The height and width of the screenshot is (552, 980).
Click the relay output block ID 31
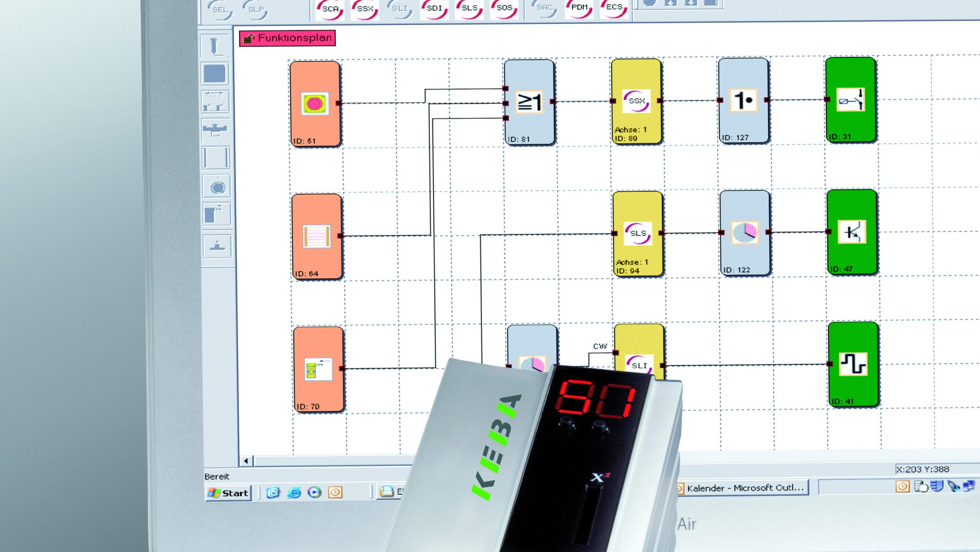[851, 100]
